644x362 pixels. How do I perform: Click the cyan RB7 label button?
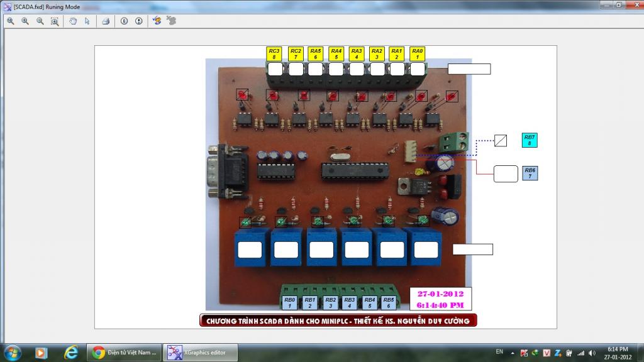[x=530, y=140]
